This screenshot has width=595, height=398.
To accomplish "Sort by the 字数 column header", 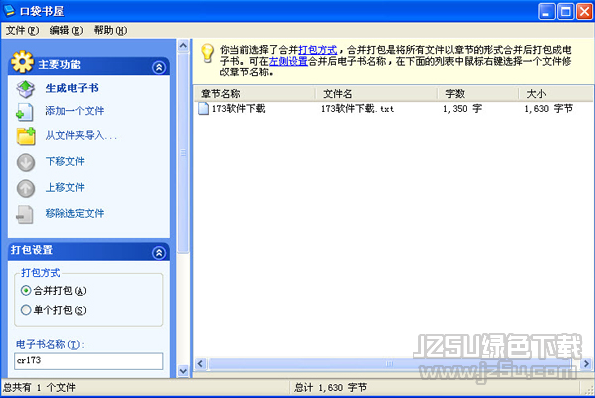I will pyautogui.click(x=478, y=94).
